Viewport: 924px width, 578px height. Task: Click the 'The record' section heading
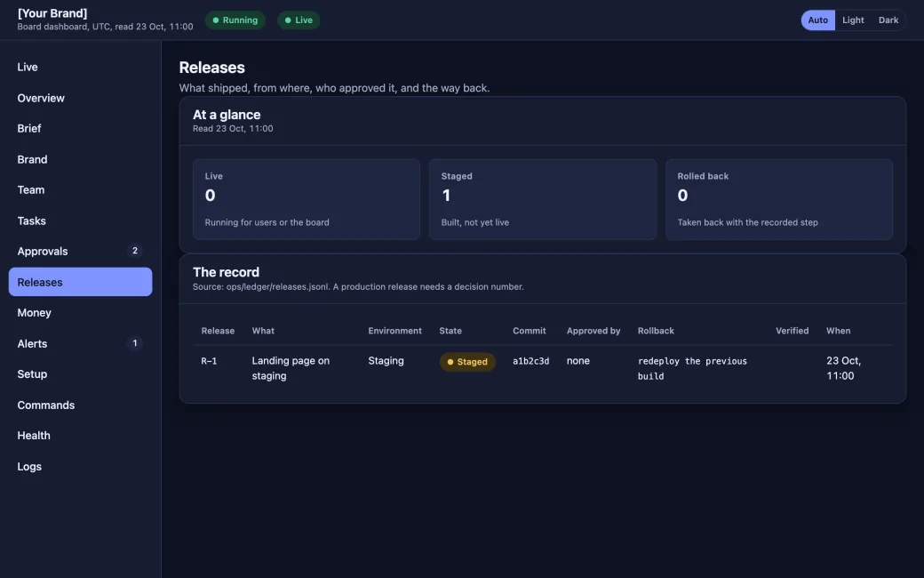(x=227, y=272)
